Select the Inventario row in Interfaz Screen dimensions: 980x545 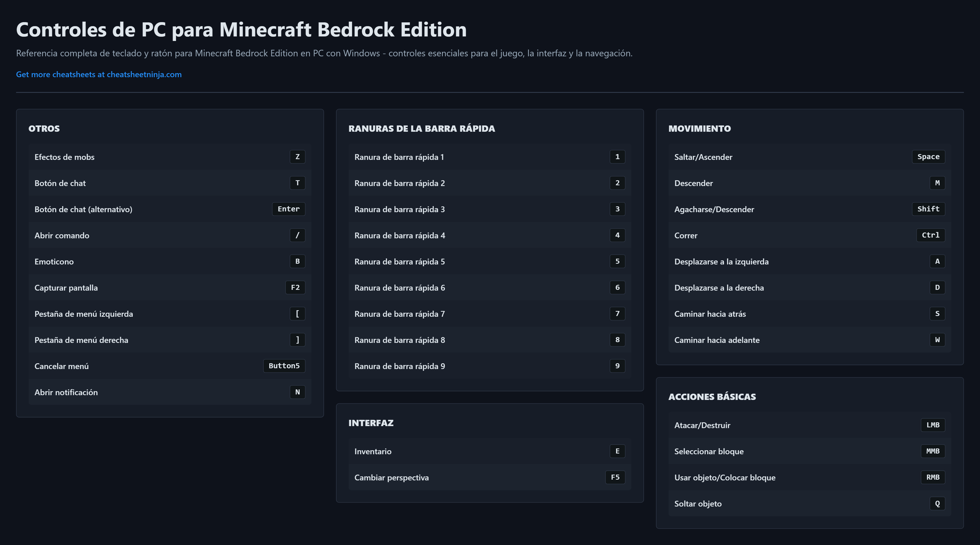tap(489, 451)
